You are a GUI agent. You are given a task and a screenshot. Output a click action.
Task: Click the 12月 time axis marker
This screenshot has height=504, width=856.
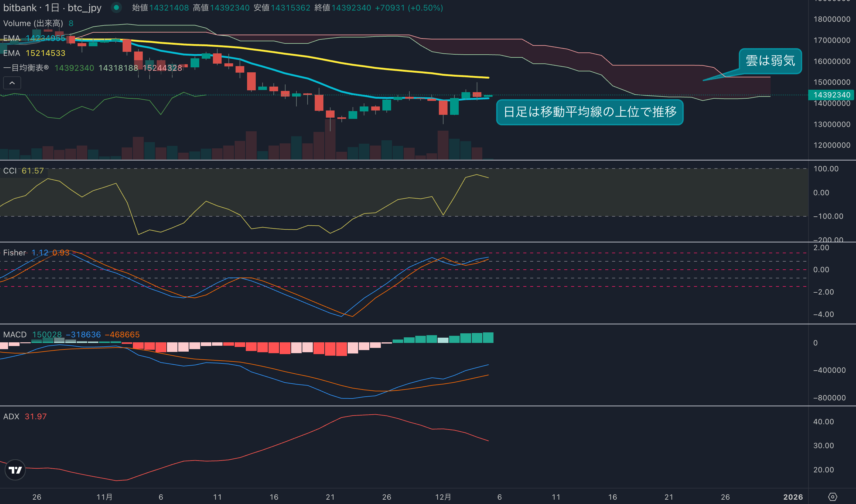point(443,497)
